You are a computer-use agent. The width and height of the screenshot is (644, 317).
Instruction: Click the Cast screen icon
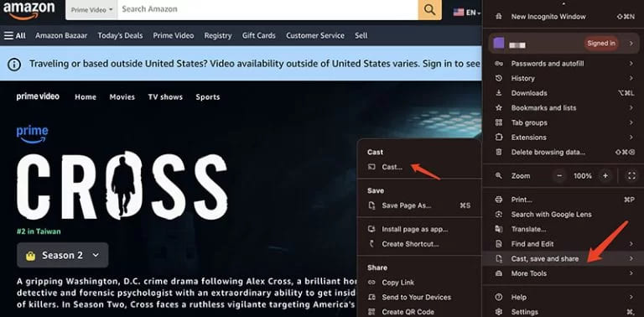371,167
